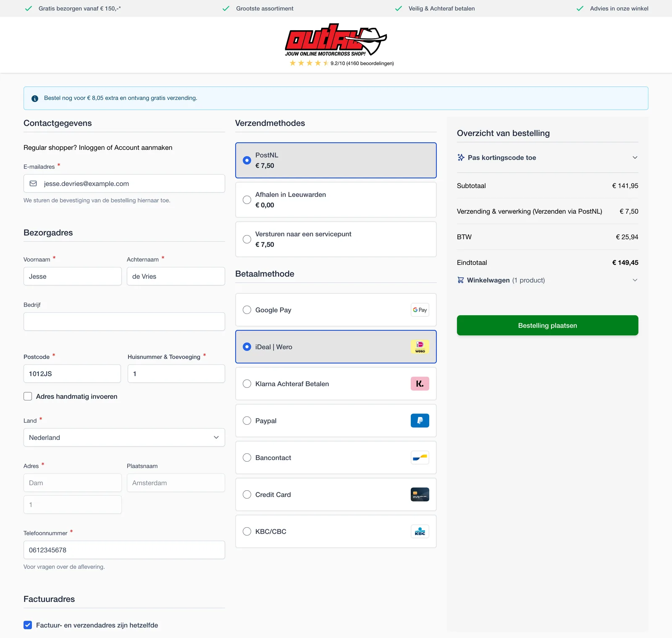Select PostNL shipping method
The height and width of the screenshot is (638, 672).
336,160
